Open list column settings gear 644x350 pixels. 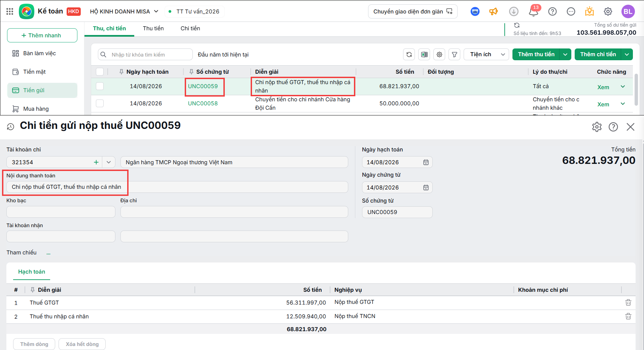tap(439, 55)
